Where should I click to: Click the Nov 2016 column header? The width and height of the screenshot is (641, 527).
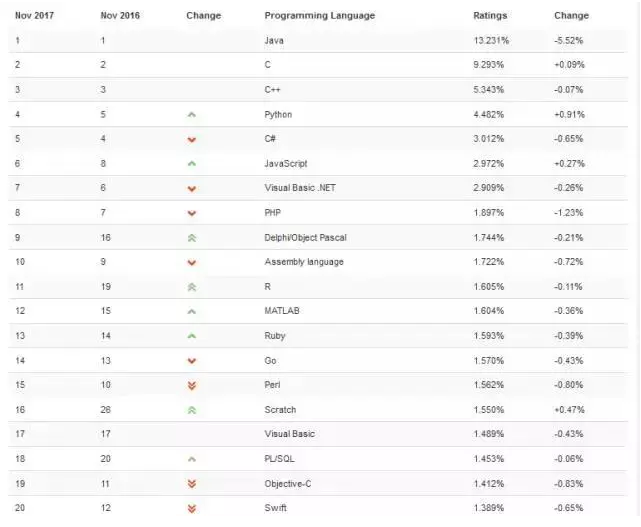click(120, 16)
